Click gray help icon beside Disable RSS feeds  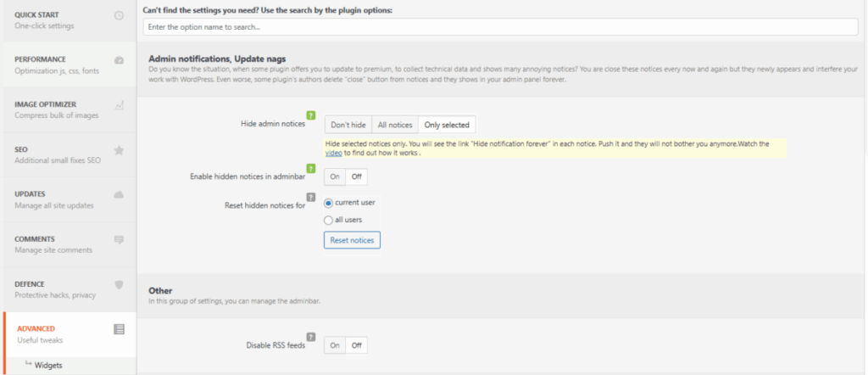310,336
